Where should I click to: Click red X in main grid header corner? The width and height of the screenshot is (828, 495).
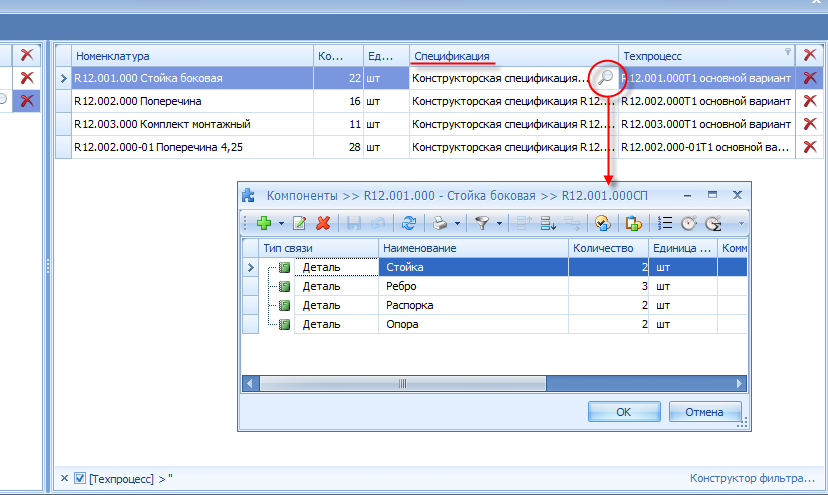810,55
